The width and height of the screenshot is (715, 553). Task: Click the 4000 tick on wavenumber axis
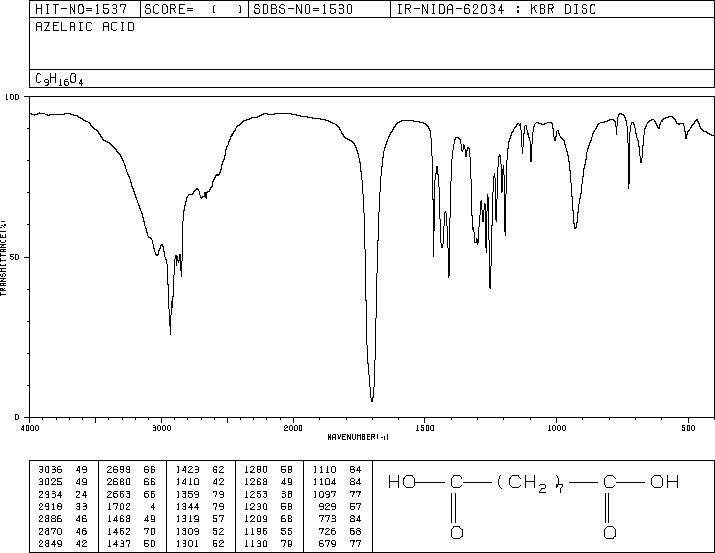[x=30, y=428]
